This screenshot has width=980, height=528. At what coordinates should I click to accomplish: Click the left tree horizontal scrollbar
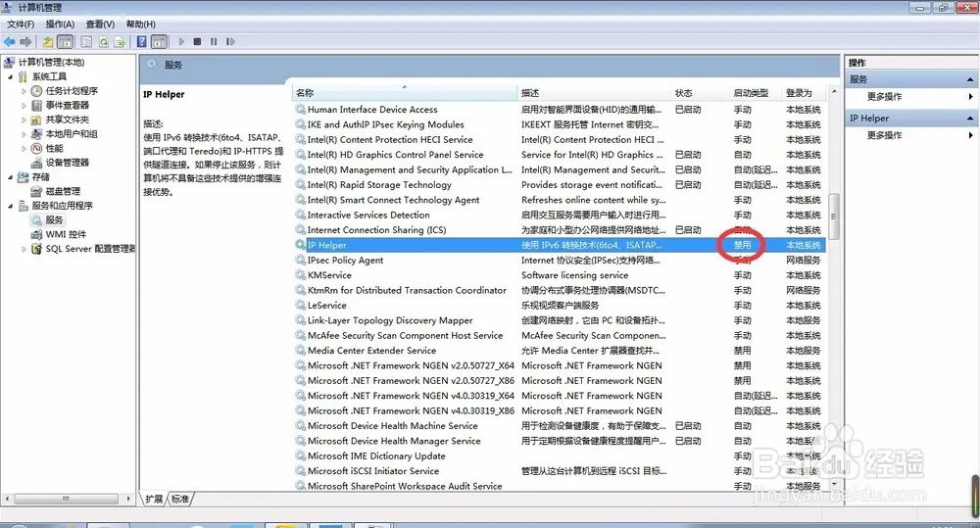pos(66,499)
